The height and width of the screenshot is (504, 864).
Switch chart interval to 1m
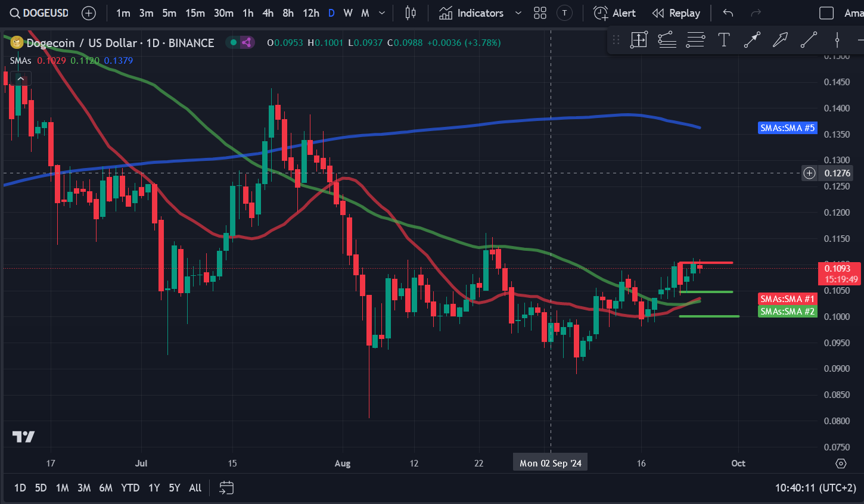[123, 13]
